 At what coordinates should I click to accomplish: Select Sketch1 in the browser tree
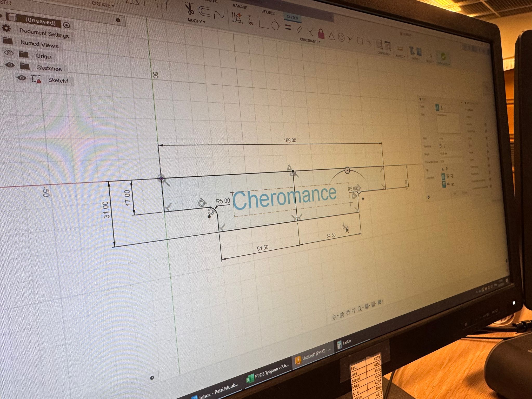(x=58, y=80)
